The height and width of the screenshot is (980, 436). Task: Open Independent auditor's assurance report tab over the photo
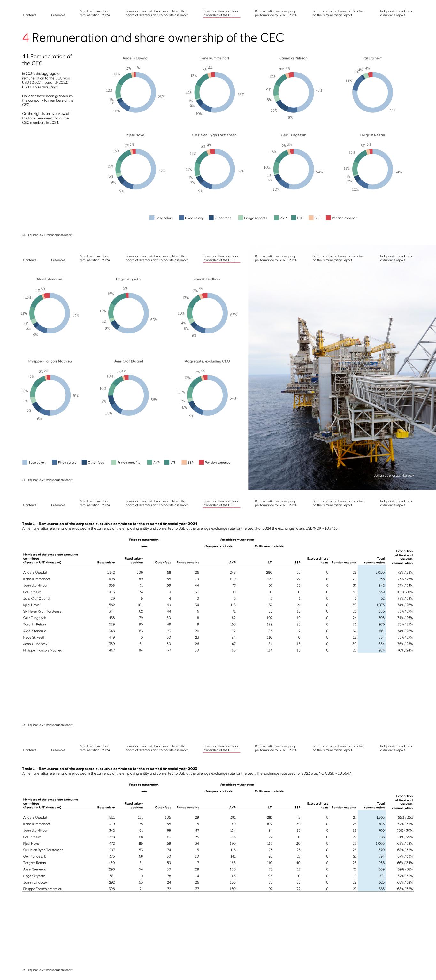click(x=396, y=258)
